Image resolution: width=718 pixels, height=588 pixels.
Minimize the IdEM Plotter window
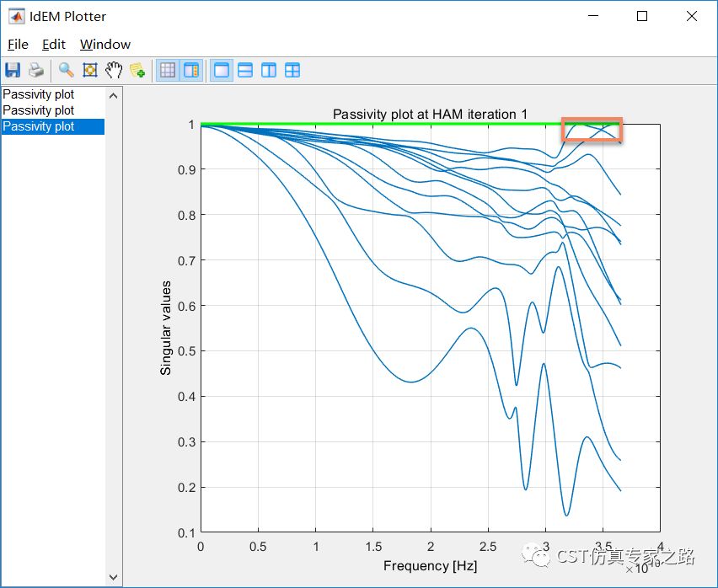point(593,16)
